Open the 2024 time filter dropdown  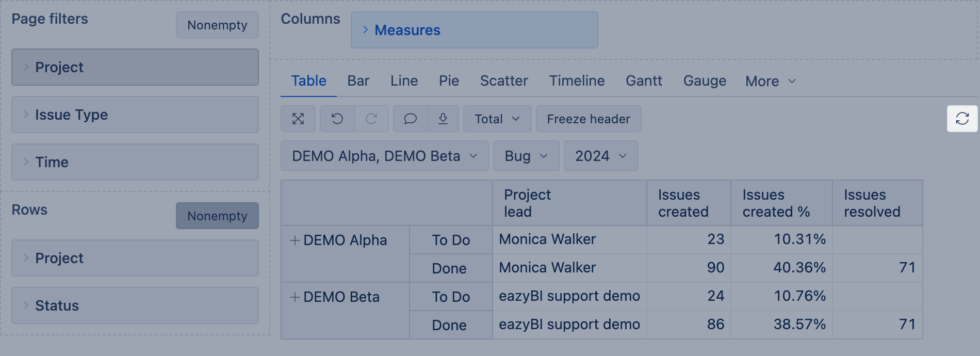600,156
